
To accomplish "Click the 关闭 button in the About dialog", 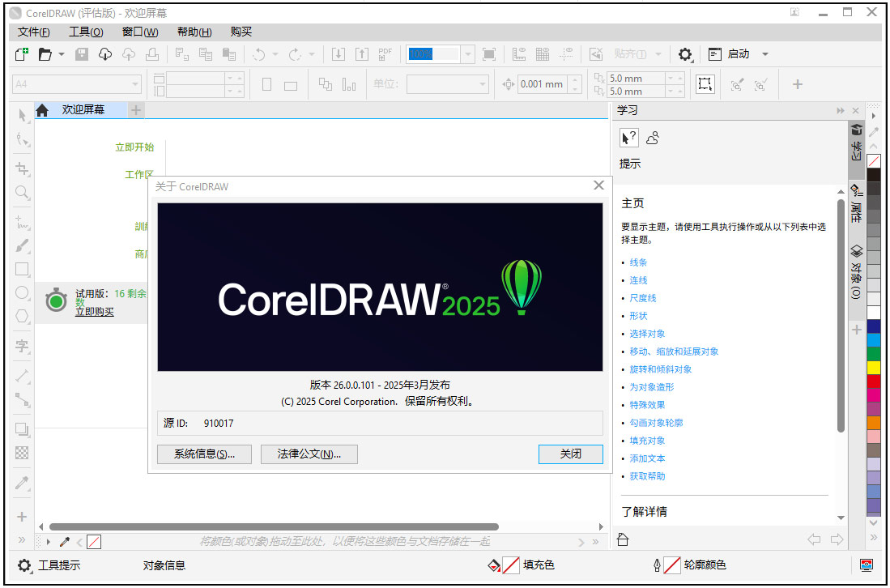I will (570, 454).
